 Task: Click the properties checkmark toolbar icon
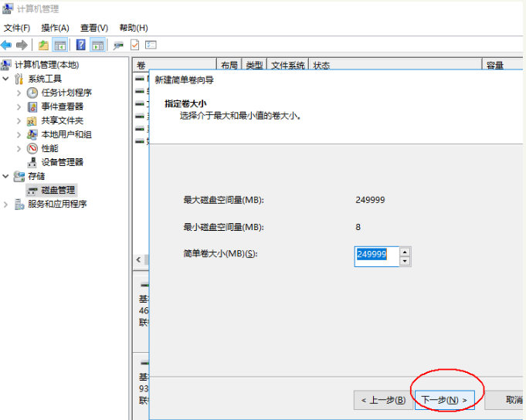coord(134,45)
